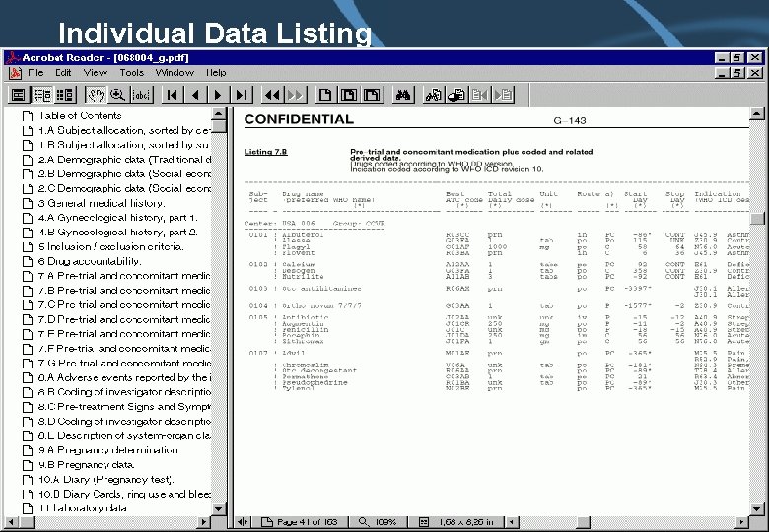The width and height of the screenshot is (769, 532).
Task: Open bookmark 3 General medical history
Action: coord(102,203)
